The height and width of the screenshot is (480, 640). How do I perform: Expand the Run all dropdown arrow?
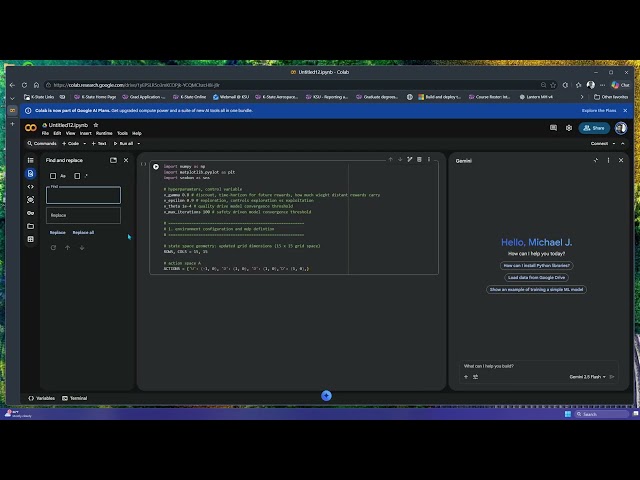(139, 144)
